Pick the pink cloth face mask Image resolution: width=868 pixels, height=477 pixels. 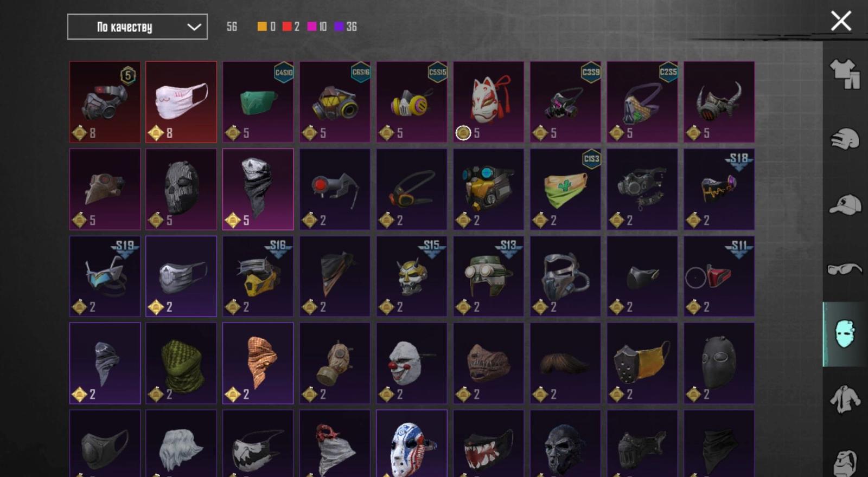(181, 102)
